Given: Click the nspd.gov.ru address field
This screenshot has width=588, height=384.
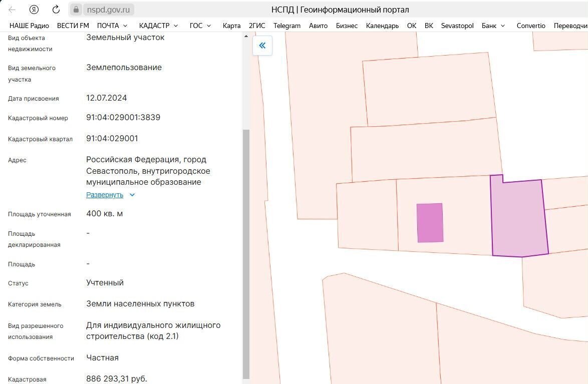Looking at the screenshot, I should tap(108, 10).
